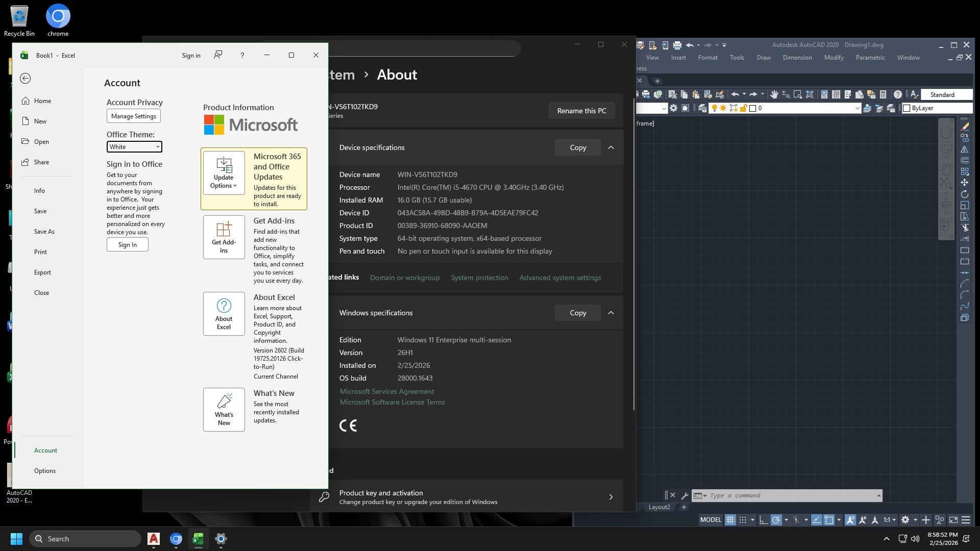Toggle object snap in AutoCAD status bar
This screenshot has height=551, width=980.
pos(829,520)
